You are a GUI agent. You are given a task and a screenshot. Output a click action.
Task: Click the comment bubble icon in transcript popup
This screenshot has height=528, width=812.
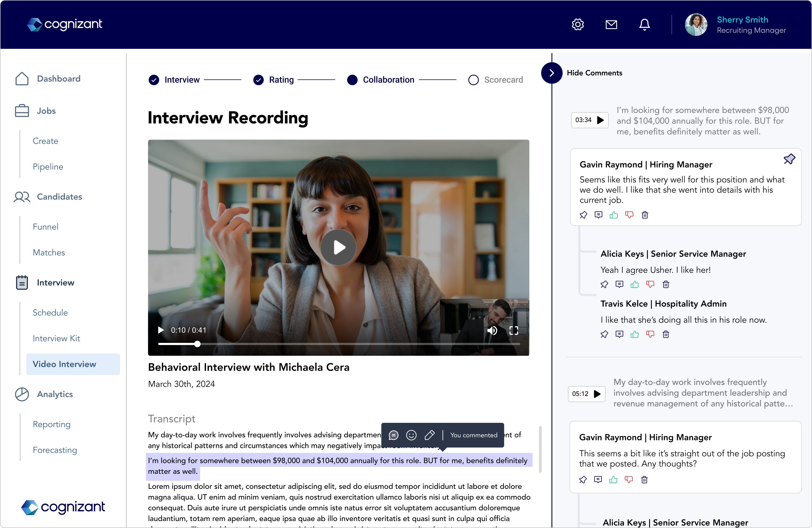(x=393, y=435)
